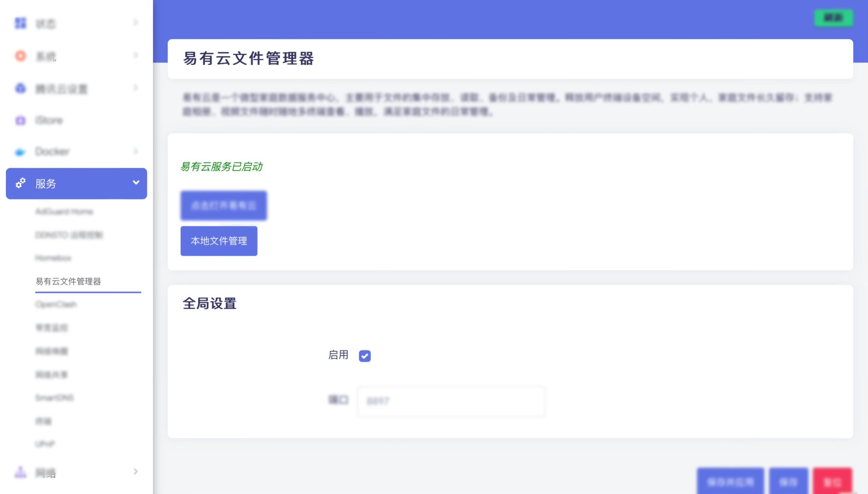This screenshot has width=868, height=494.
Task: Expand the first sidebar item's arrow
Action: [x=135, y=23]
